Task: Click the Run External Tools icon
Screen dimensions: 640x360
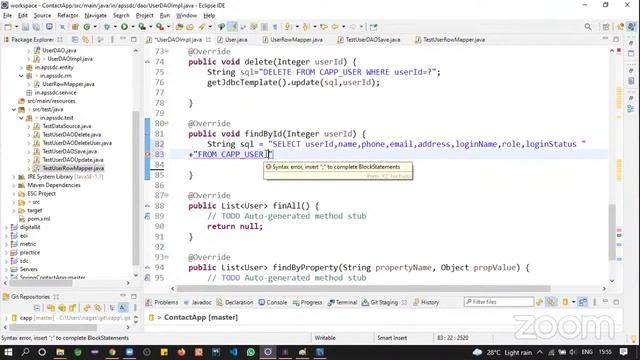Action: (160, 27)
